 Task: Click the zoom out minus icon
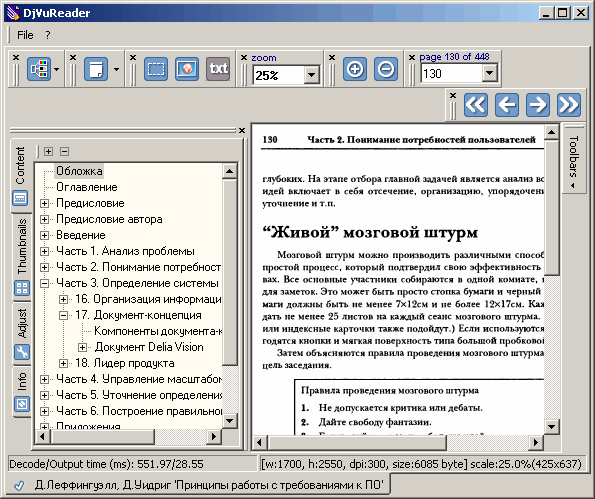[386, 69]
